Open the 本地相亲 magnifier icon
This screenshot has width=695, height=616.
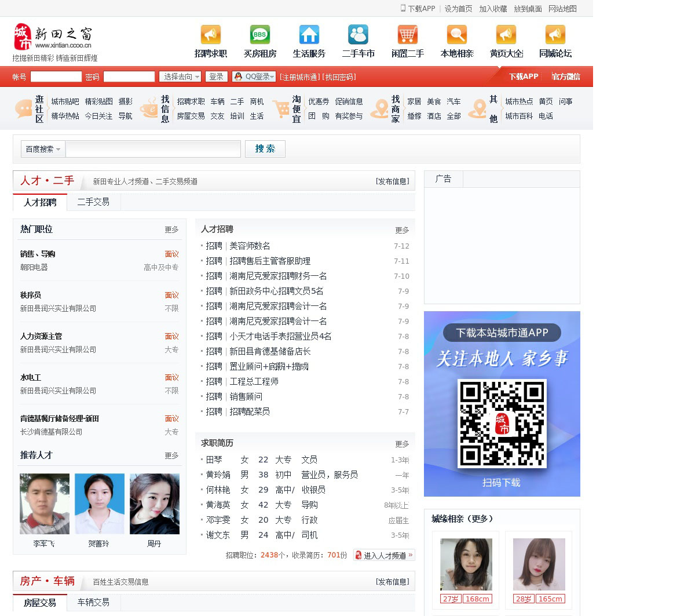coord(456,35)
